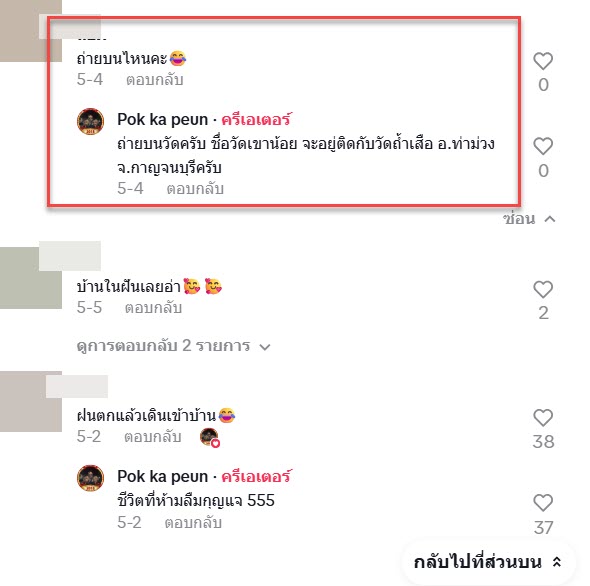Screen dimensions: 590x586
Task: Open commenter avatar beside "ฝนตกแล้วเดินเข้าบ้าน"
Action: (x=31, y=401)
